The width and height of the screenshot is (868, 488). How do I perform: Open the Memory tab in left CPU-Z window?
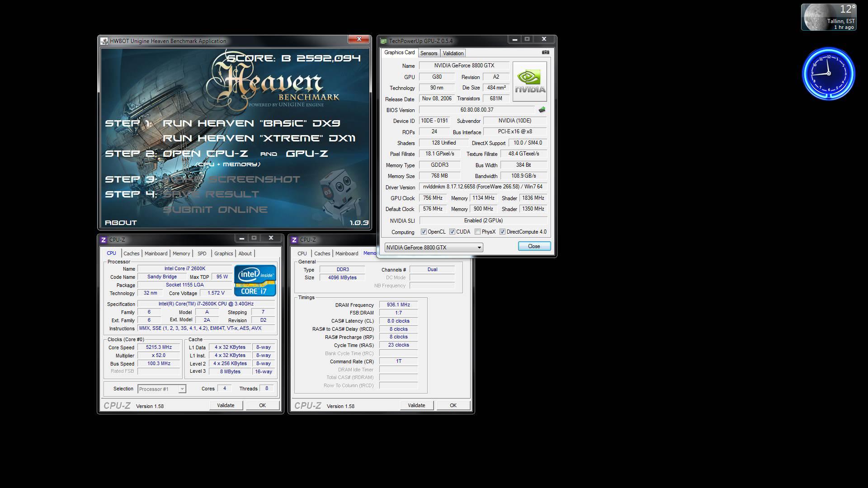pos(181,253)
